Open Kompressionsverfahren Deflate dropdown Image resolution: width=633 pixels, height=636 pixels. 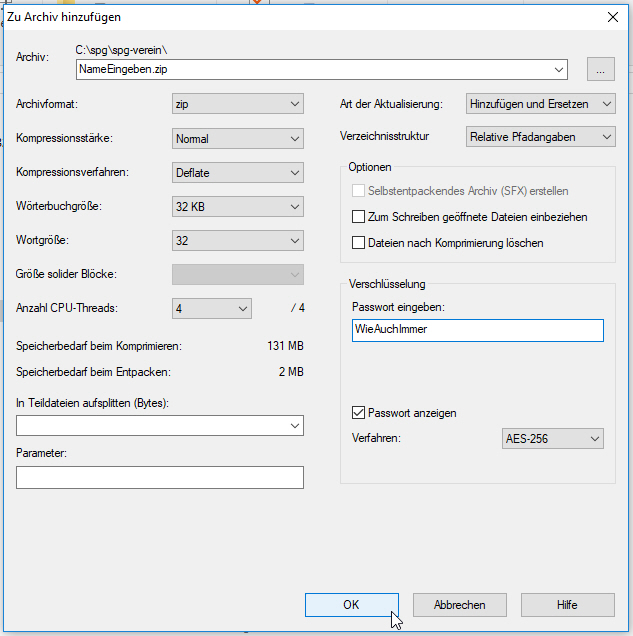[x=237, y=173]
